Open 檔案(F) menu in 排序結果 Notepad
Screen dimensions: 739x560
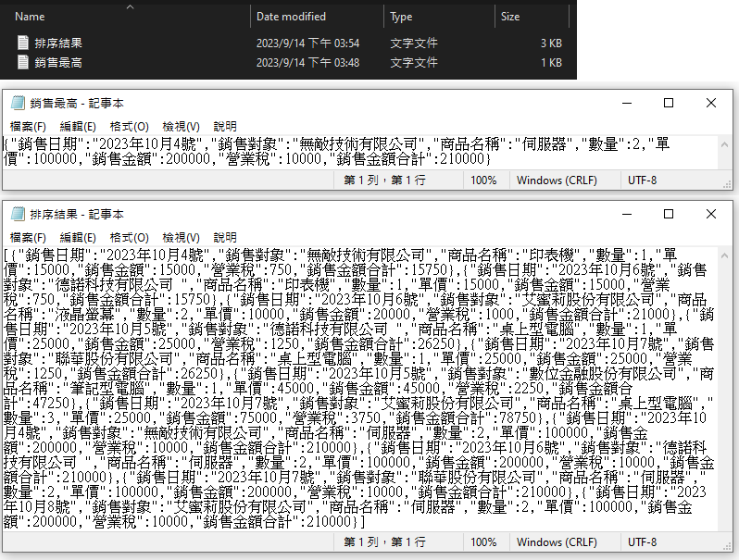(29, 237)
